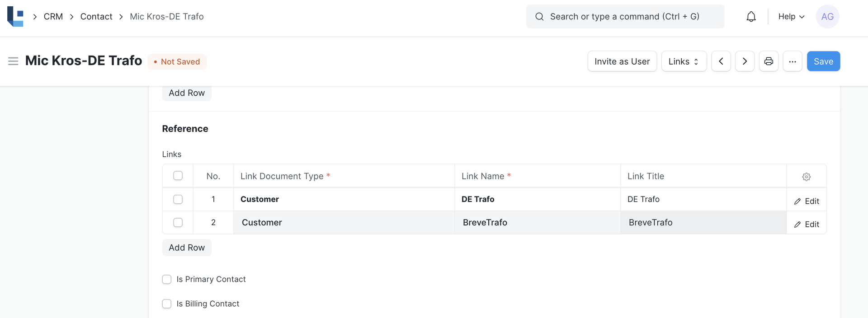Expand the Help dropdown
868x318 pixels.
(x=791, y=17)
